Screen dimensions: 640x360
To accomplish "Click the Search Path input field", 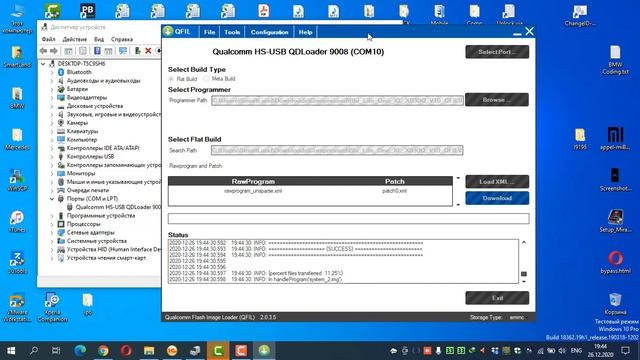I will pyautogui.click(x=337, y=151).
